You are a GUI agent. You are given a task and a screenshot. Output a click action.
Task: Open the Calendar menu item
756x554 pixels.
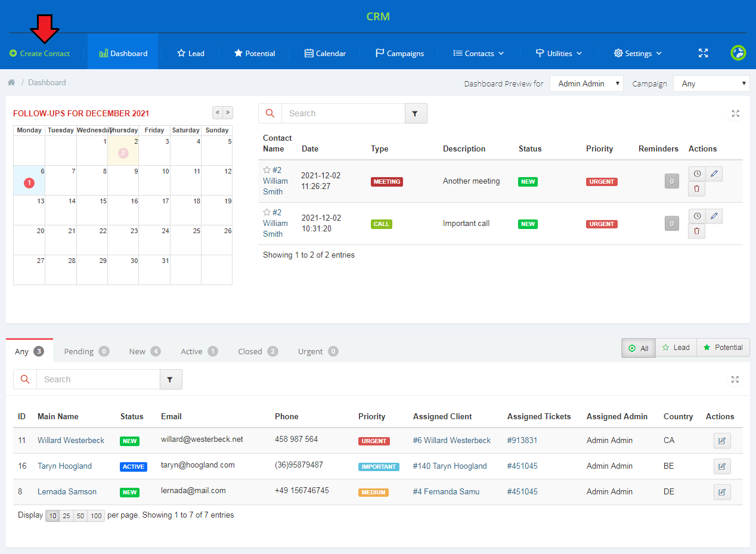pyautogui.click(x=325, y=53)
